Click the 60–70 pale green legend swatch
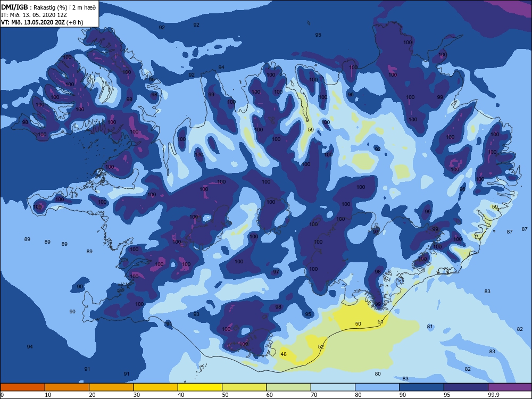The width and height of the screenshot is (532, 399). click(289, 387)
